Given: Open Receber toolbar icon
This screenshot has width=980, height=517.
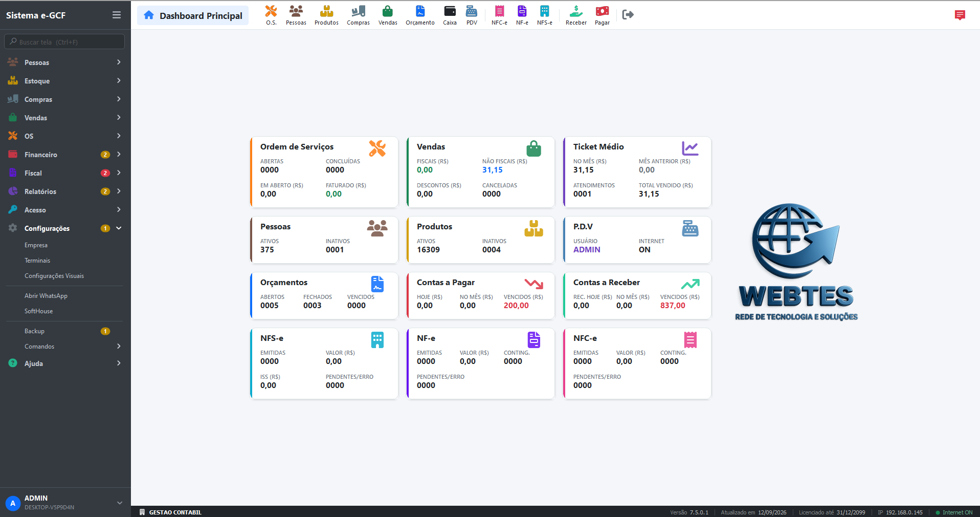Looking at the screenshot, I should (576, 15).
